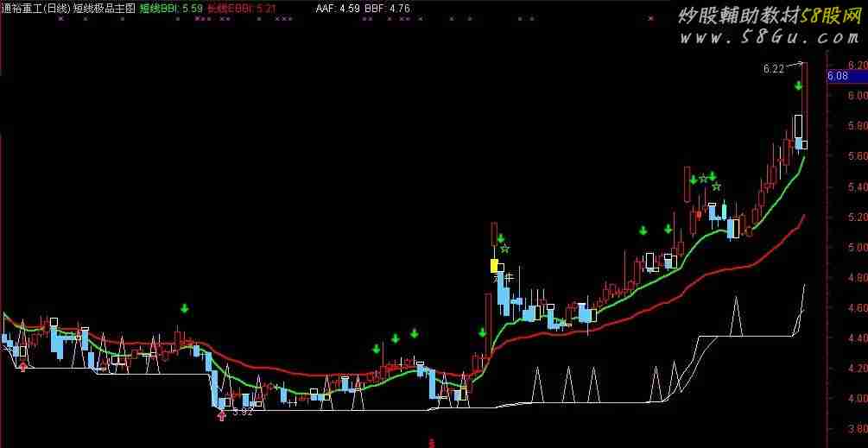Screen dimensions: 868x448
Task: Click the AAF: 4.59 value
Action: 339,9
